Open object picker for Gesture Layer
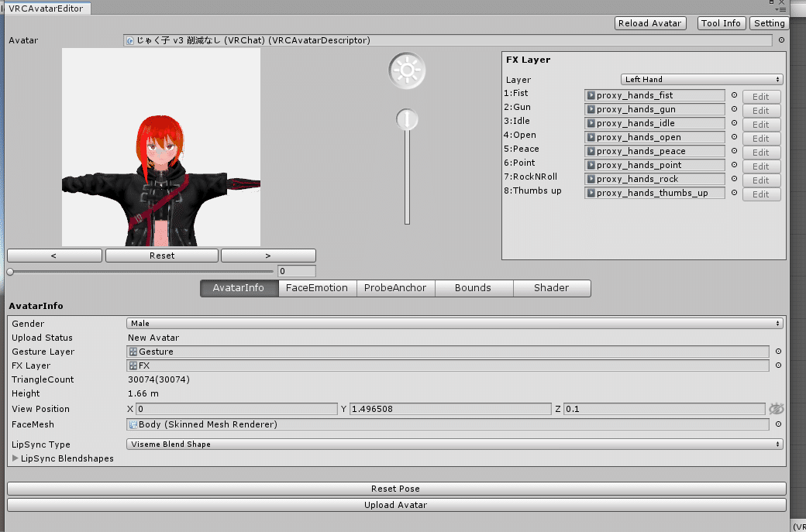 point(778,352)
